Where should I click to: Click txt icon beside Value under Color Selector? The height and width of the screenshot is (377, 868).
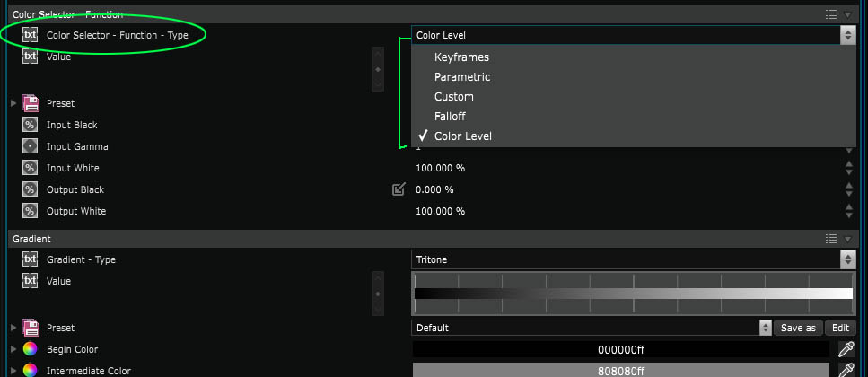[x=30, y=57]
